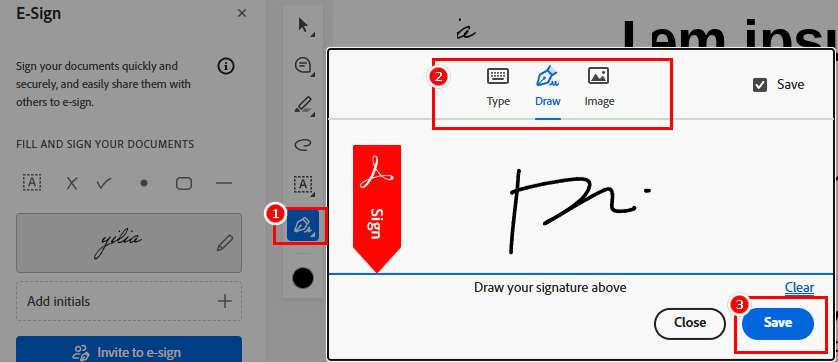
Task: Switch to the Image signature tab
Action: coord(599,87)
